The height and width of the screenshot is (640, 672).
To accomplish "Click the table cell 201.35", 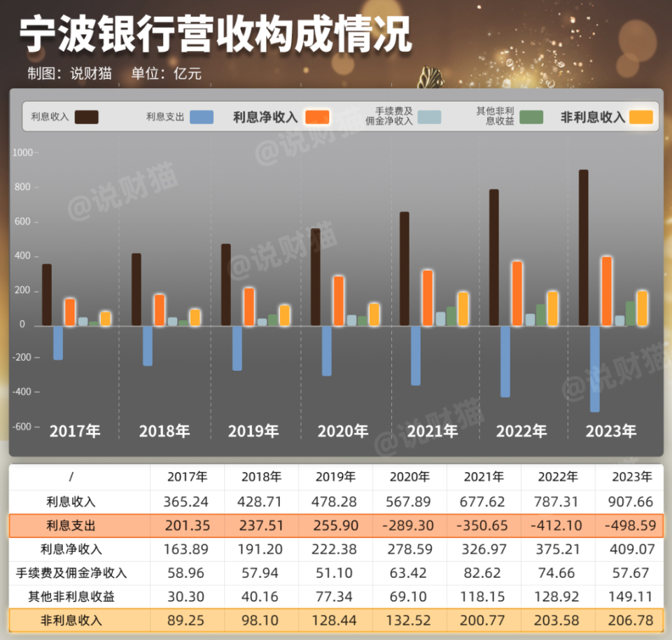I will pyautogui.click(x=188, y=525).
